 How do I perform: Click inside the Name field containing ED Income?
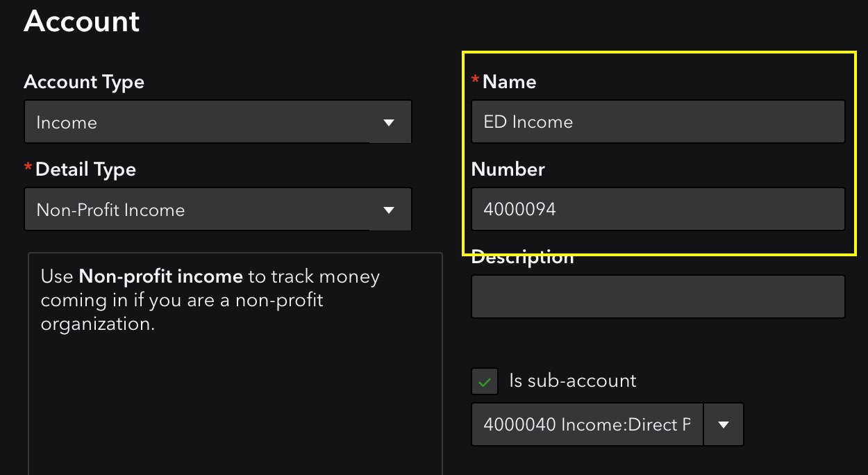coord(658,121)
